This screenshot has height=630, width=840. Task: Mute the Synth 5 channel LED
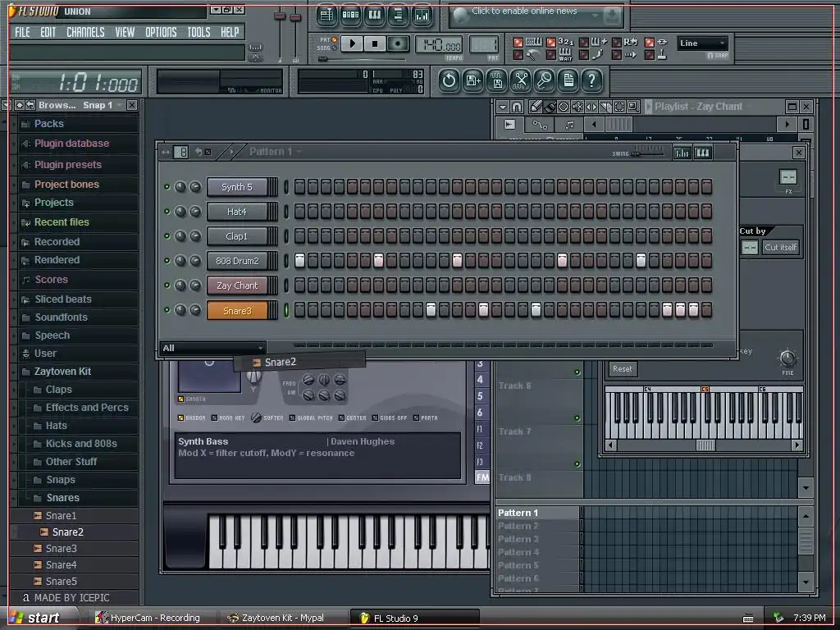coord(167,187)
